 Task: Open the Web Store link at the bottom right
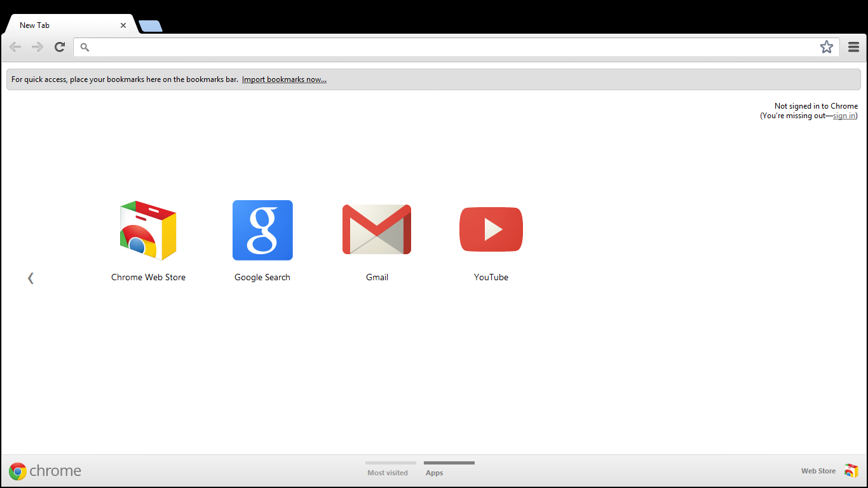click(x=818, y=471)
